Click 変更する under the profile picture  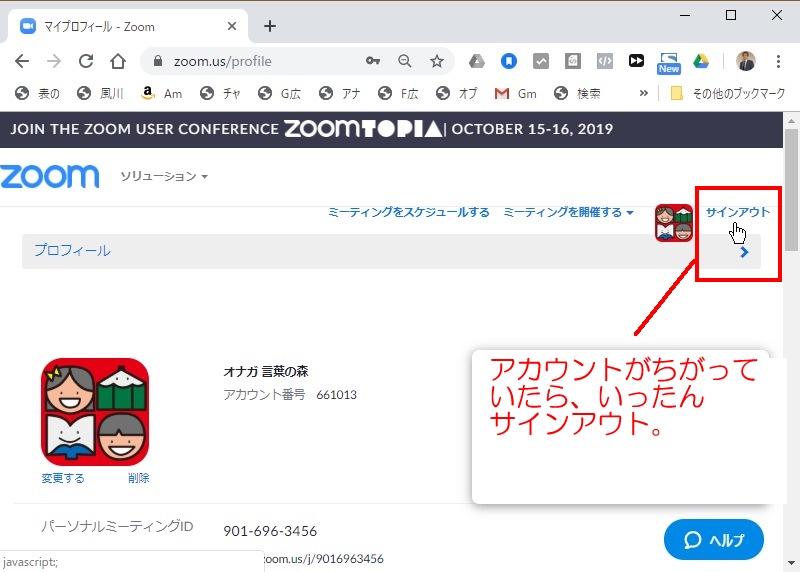click(x=63, y=479)
